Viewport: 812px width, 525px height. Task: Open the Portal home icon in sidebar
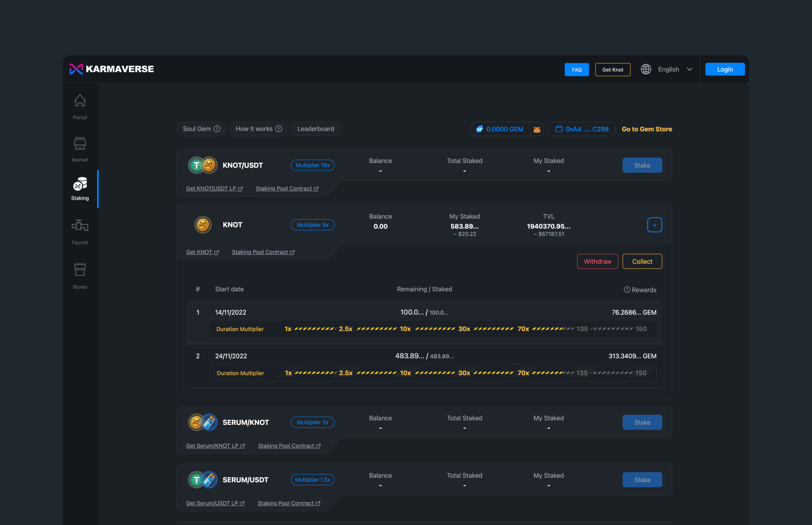point(80,101)
